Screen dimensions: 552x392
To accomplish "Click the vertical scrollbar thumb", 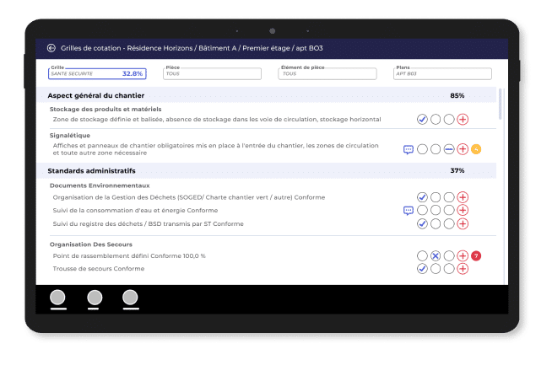I will point(500,104).
